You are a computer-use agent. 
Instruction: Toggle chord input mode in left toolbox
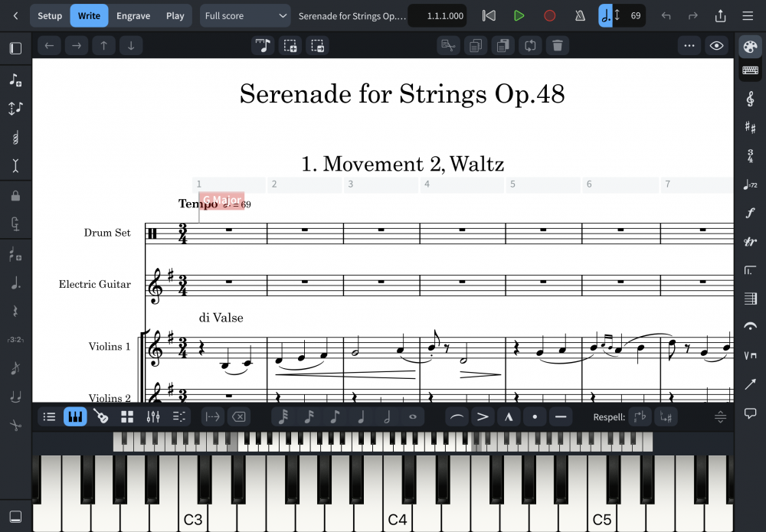15,137
